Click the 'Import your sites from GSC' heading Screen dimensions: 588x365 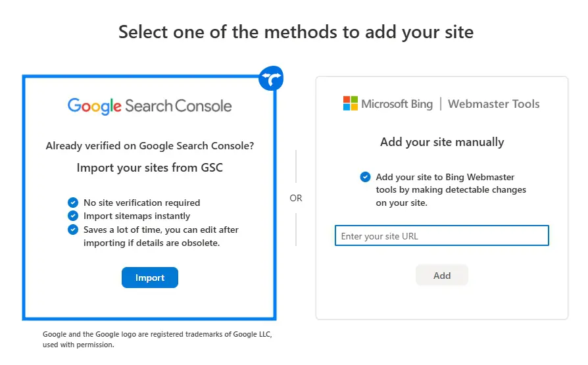[x=150, y=168]
